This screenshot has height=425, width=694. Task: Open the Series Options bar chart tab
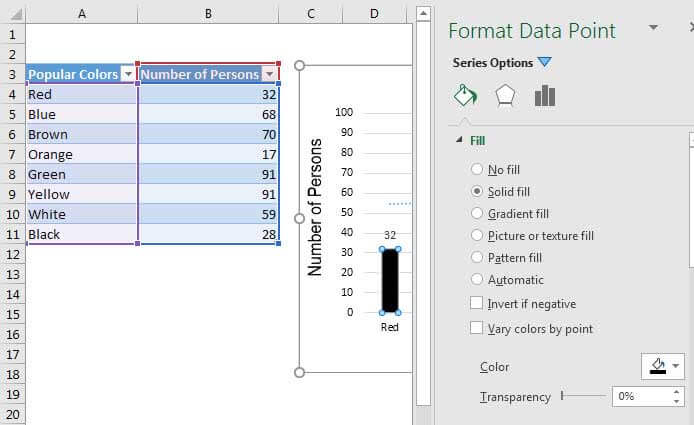[x=545, y=95]
